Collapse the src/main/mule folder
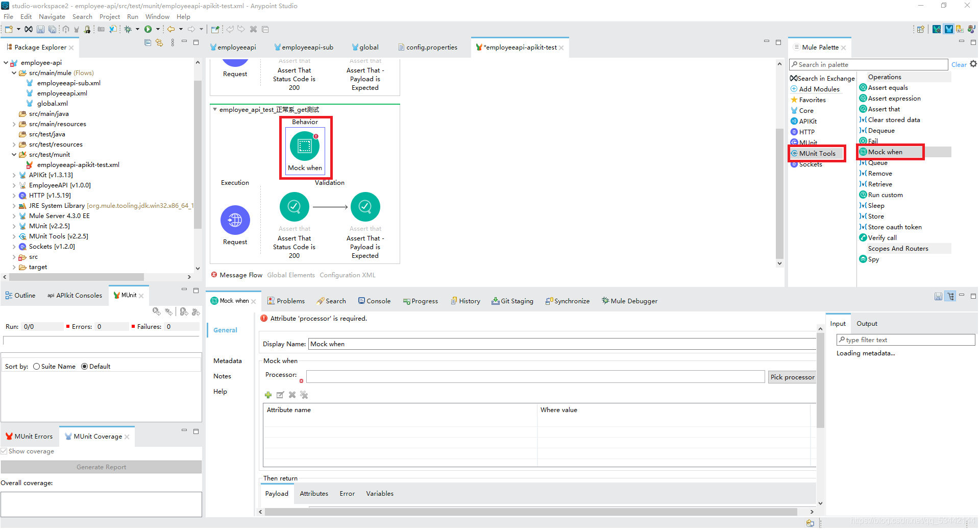The image size is (980, 530). 14,73
